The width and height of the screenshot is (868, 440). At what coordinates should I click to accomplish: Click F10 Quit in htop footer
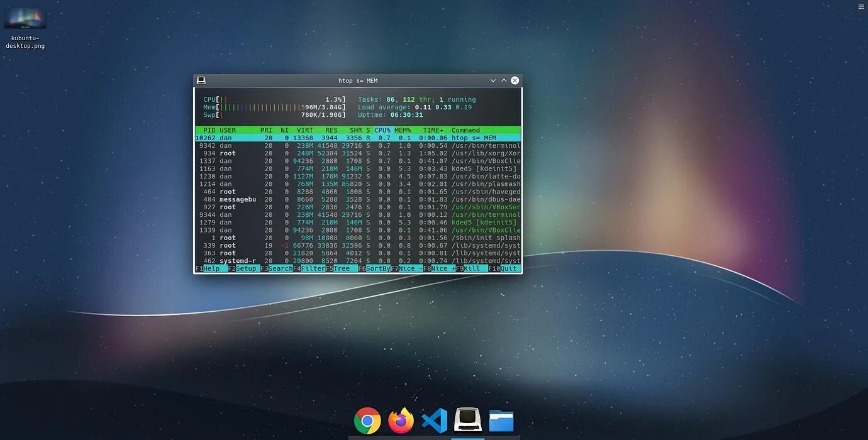[504, 268]
